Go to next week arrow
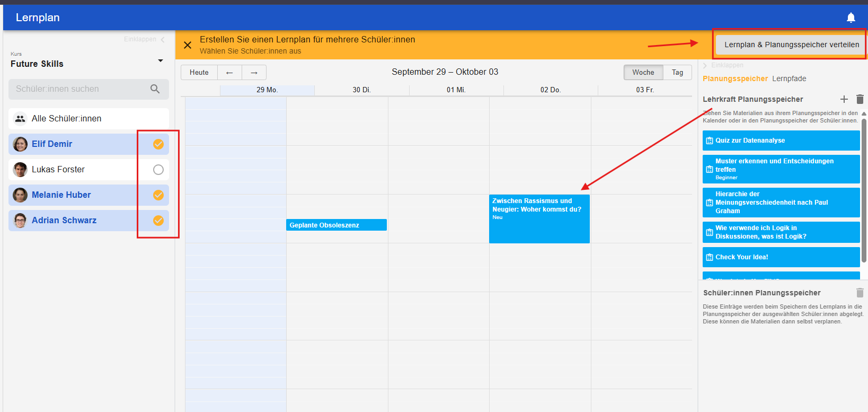The height and width of the screenshot is (412, 868). pyautogui.click(x=254, y=73)
